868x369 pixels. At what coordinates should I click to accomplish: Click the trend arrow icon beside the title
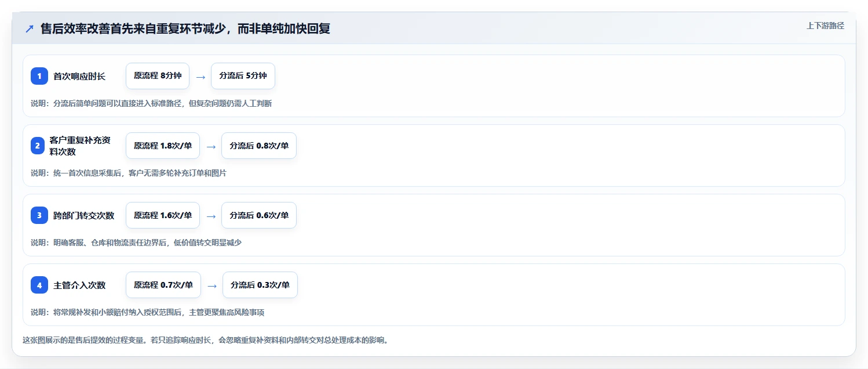click(x=30, y=29)
